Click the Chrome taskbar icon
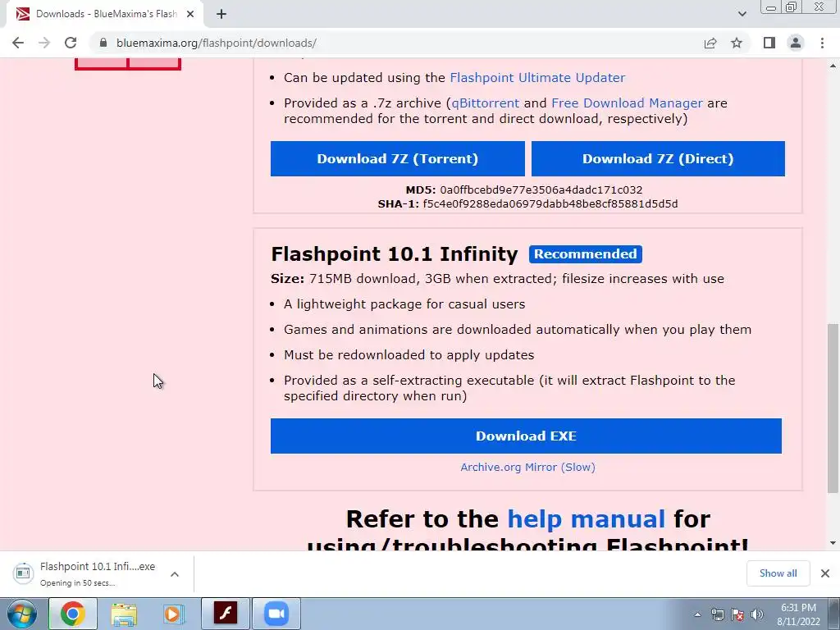Screen dimensions: 840x630 point(73,614)
